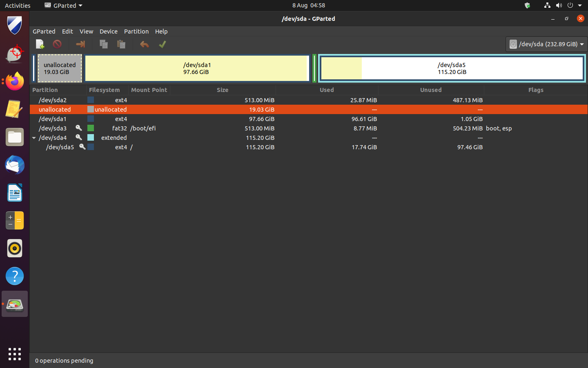Select the unallocated 19.03 GiB block in disk map
Screen dimensions: 588x368
click(x=60, y=68)
